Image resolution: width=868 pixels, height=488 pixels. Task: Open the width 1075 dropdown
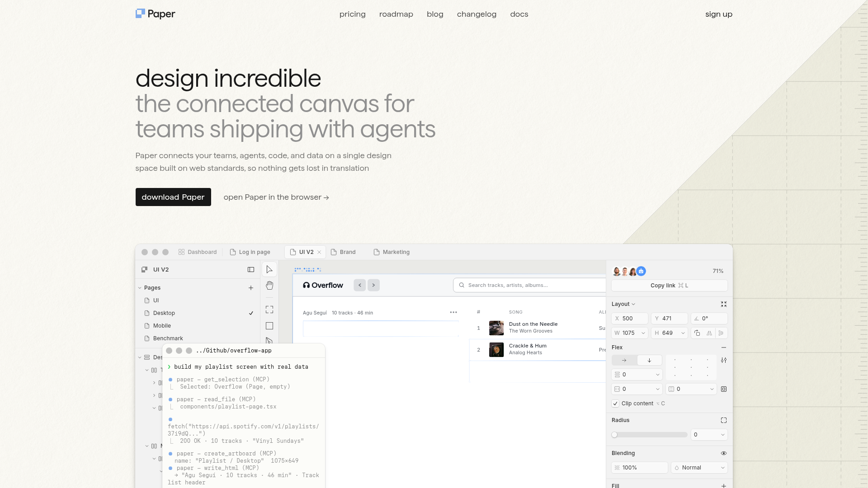pyautogui.click(x=643, y=333)
